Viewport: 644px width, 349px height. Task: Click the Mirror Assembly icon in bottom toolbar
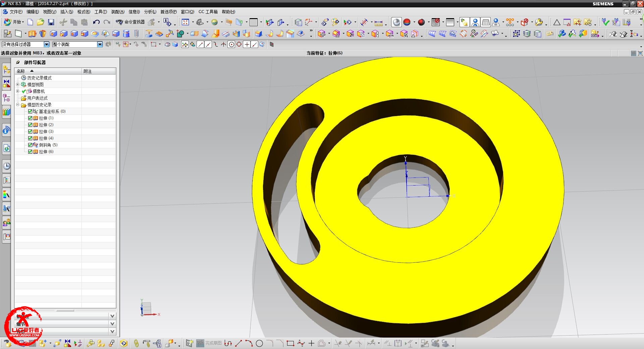[x=67, y=343]
